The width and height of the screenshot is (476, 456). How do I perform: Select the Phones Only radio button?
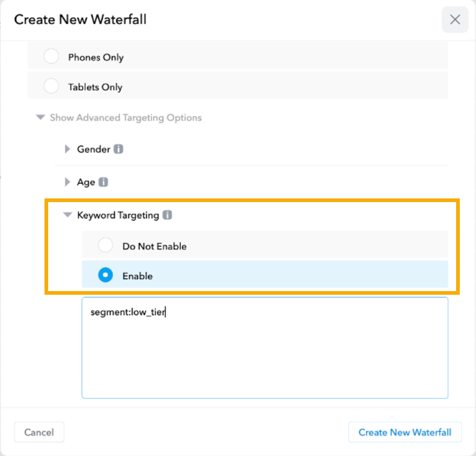(51, 57)
